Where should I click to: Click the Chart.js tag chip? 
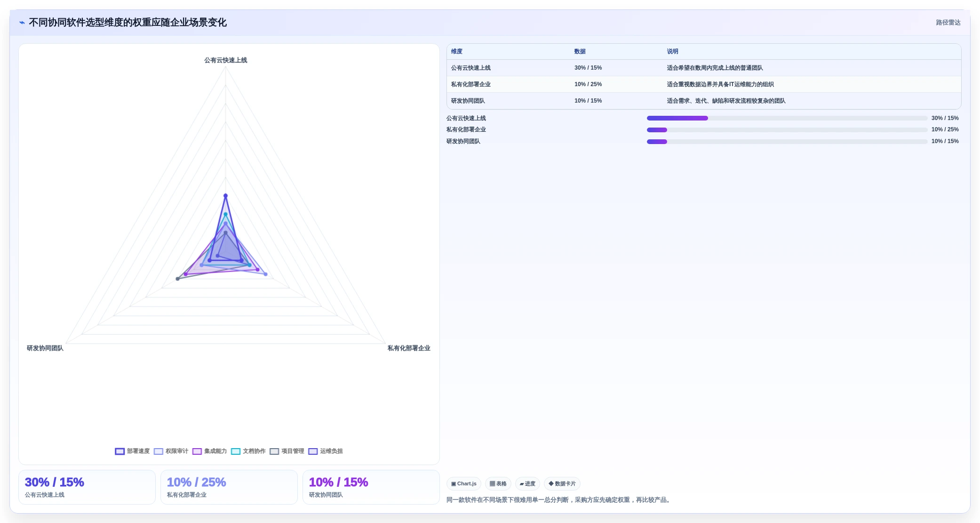[x=463, y=483]
